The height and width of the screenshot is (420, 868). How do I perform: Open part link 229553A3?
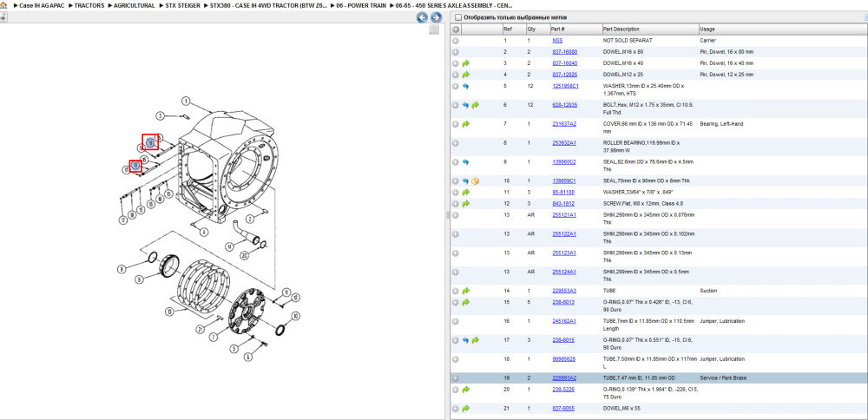563,291
